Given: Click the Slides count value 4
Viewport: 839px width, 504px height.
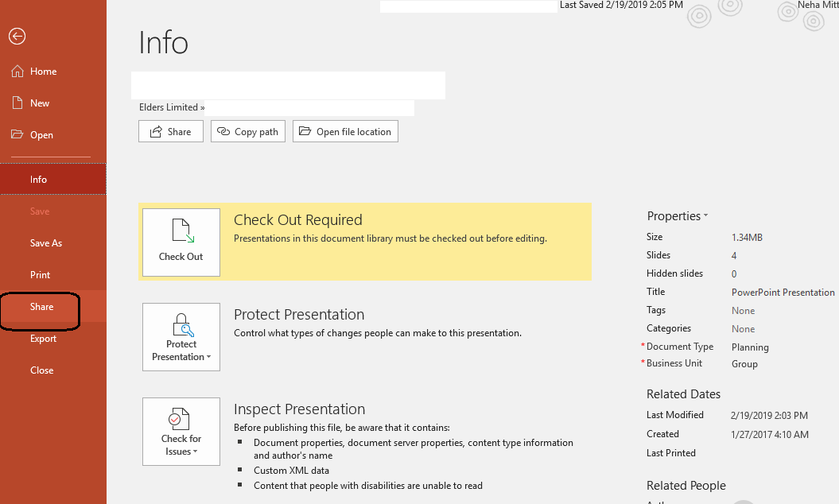Looking at the screenshot, I should [x=734, y=256].
